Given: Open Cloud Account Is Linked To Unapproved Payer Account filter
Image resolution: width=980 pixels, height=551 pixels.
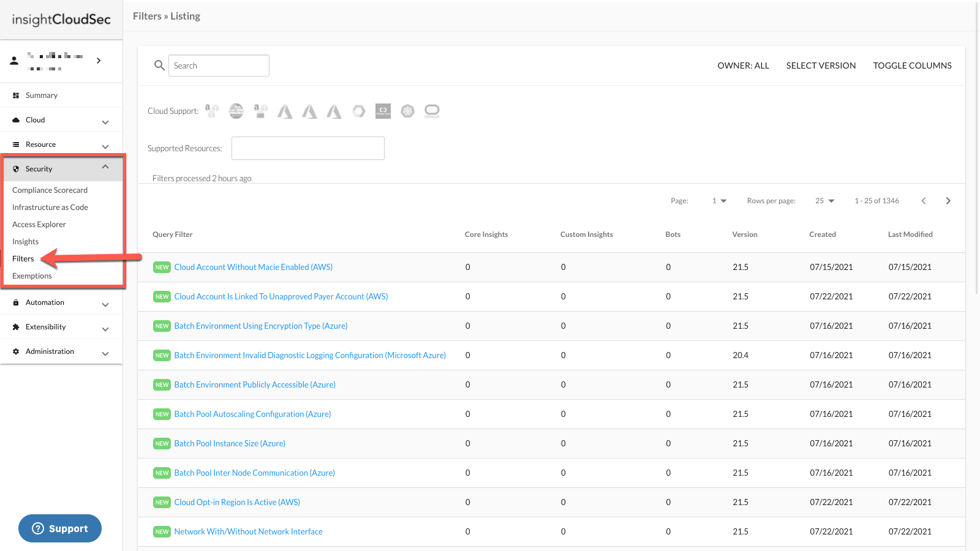Looking at the screenshot, I should click(281, 296).
